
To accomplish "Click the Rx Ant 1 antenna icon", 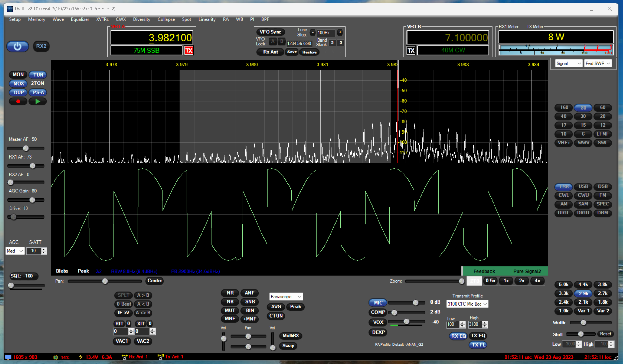I will point(125,357).
